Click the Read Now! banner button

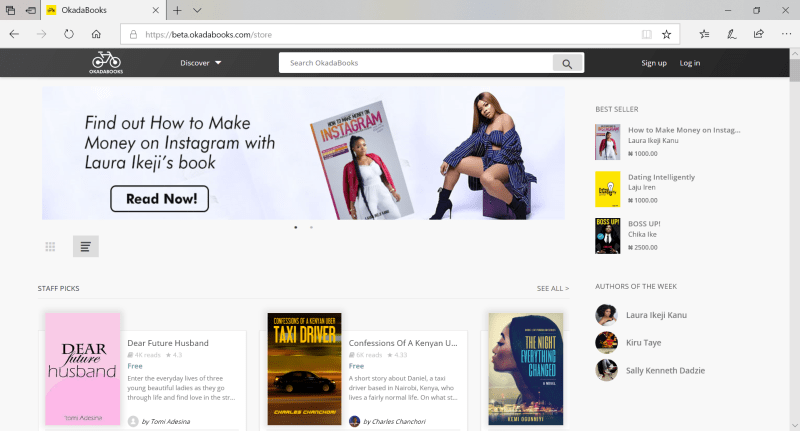[160, 198]
